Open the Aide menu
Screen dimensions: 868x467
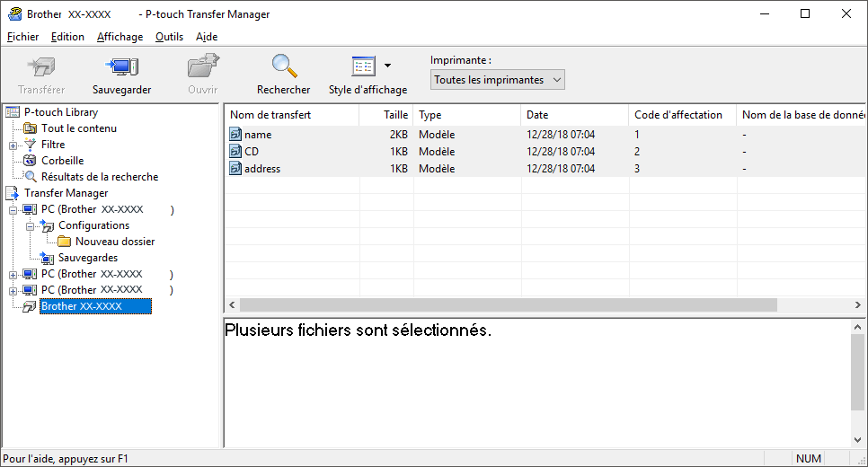[207, 37]
